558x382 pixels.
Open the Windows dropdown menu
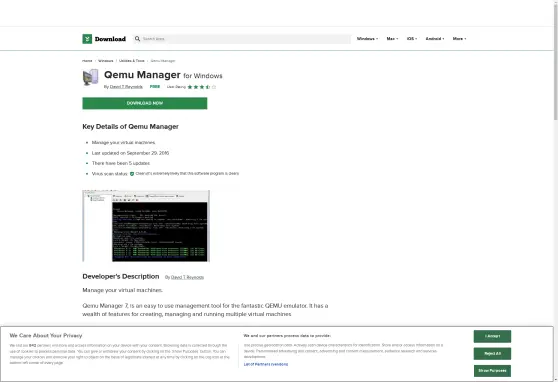point(367,38)
